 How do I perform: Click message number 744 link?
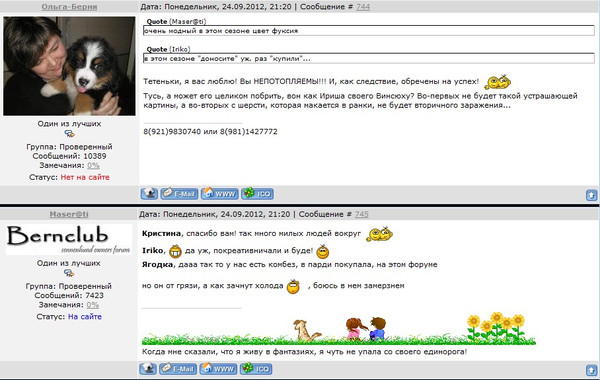tap(363, 7)
